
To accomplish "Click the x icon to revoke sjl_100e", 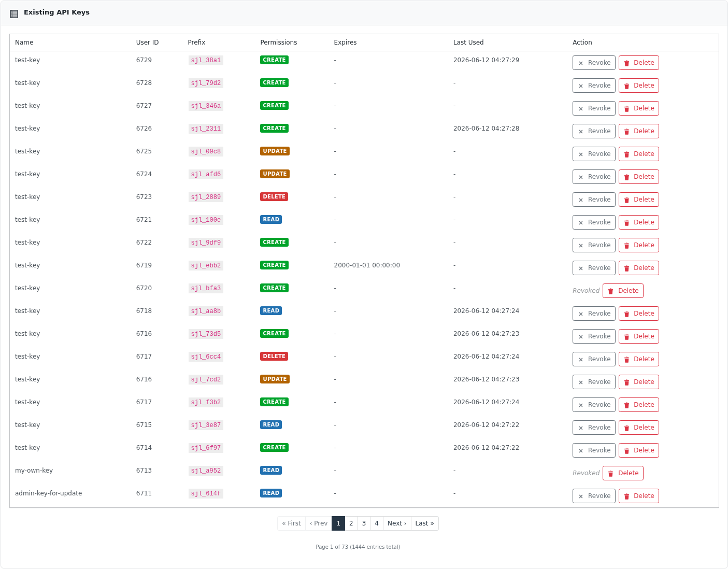I will click(581, 223).
